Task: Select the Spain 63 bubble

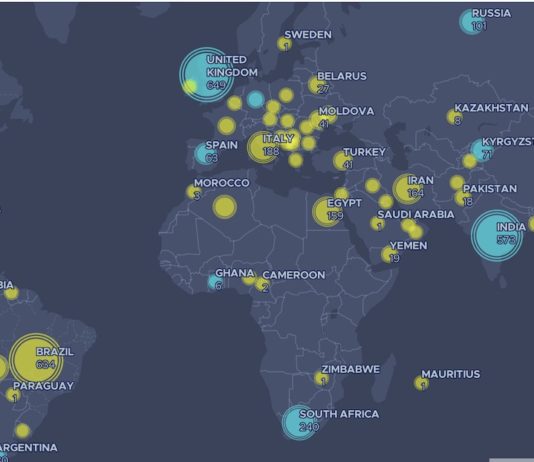Action: pyautogui.click(x=205, y=154)
